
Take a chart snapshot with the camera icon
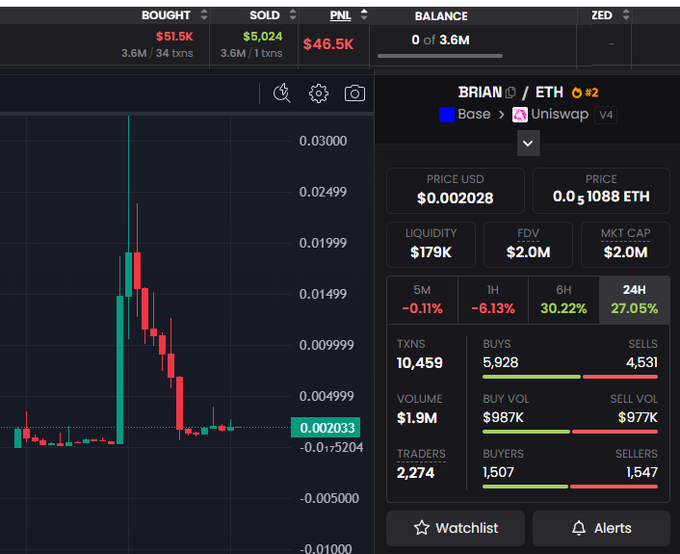point(355,93)
